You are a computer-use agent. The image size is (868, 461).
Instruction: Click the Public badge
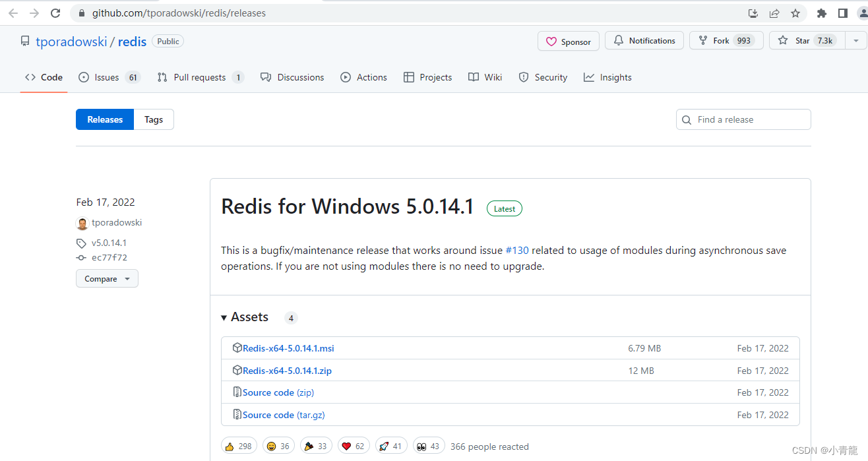(168, 41)
